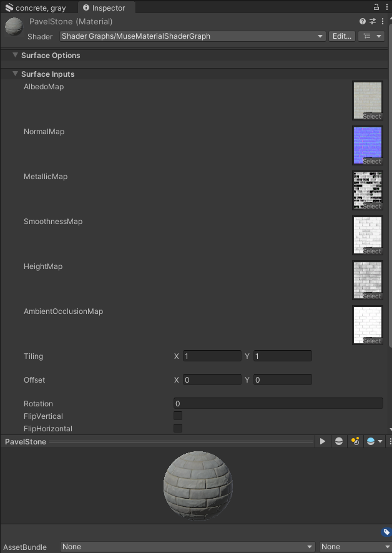Click the scrollbar down arrow

pyautogui.click(x=390, y=429)
